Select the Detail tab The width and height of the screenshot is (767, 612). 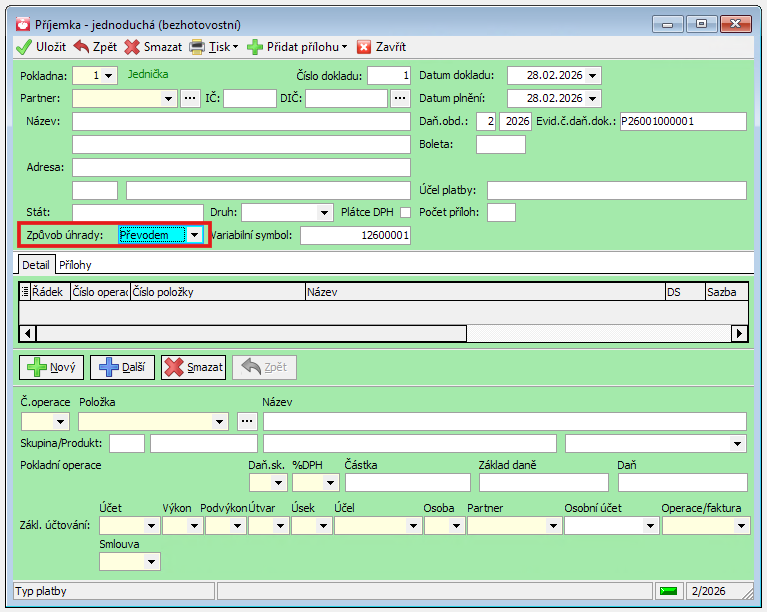(x=35, y=265)
